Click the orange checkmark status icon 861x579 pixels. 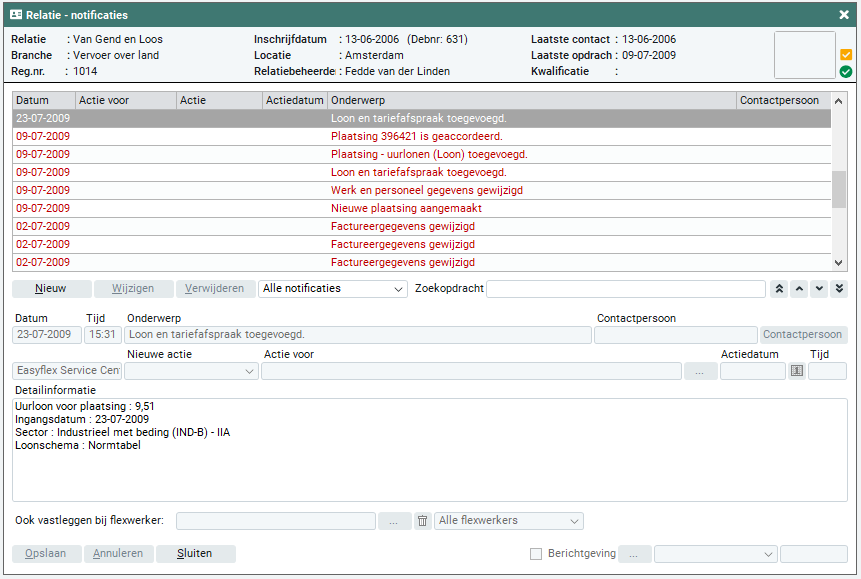coord(846,55)
